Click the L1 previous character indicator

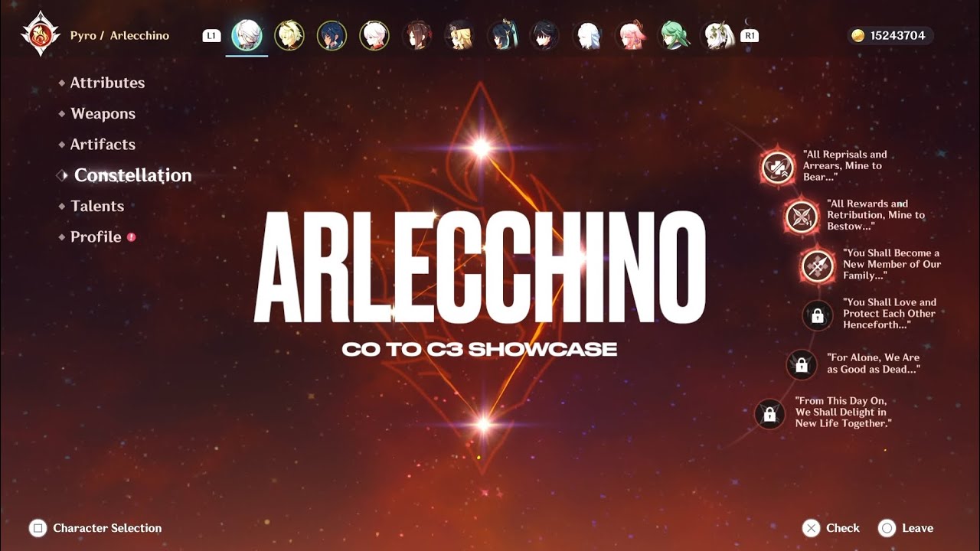click(211, 35)
